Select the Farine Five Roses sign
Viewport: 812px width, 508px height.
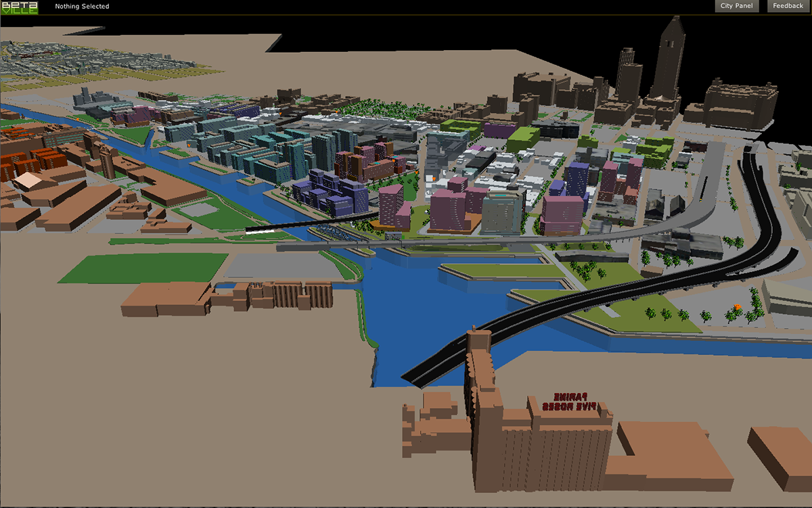tap(567, 402)
